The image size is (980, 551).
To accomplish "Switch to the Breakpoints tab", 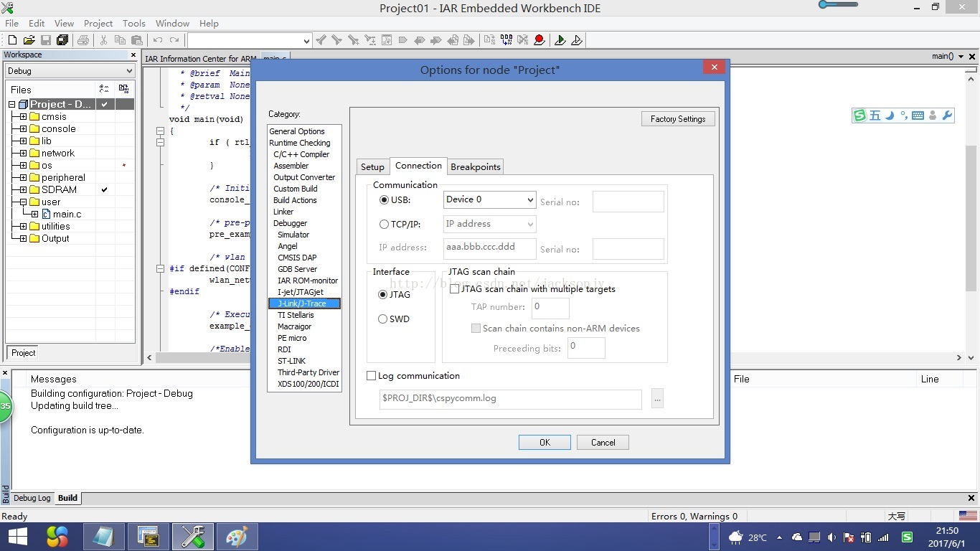I will coord(476,167).
